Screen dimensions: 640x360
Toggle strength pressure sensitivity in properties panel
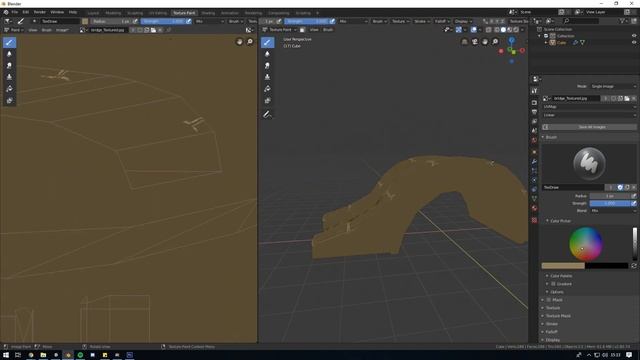(x=633, y=203)
